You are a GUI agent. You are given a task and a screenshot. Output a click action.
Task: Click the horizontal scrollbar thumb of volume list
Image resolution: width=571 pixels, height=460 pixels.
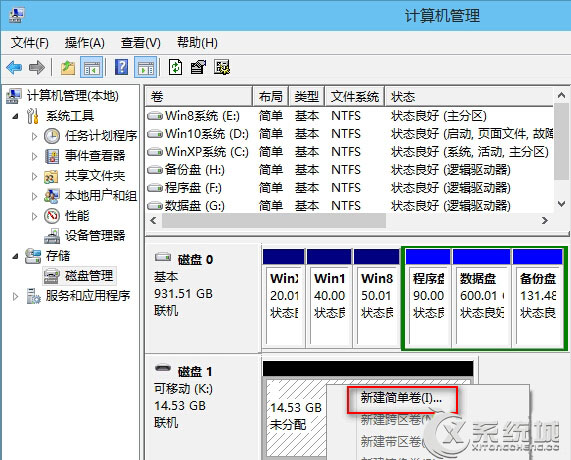coord(274,220)
